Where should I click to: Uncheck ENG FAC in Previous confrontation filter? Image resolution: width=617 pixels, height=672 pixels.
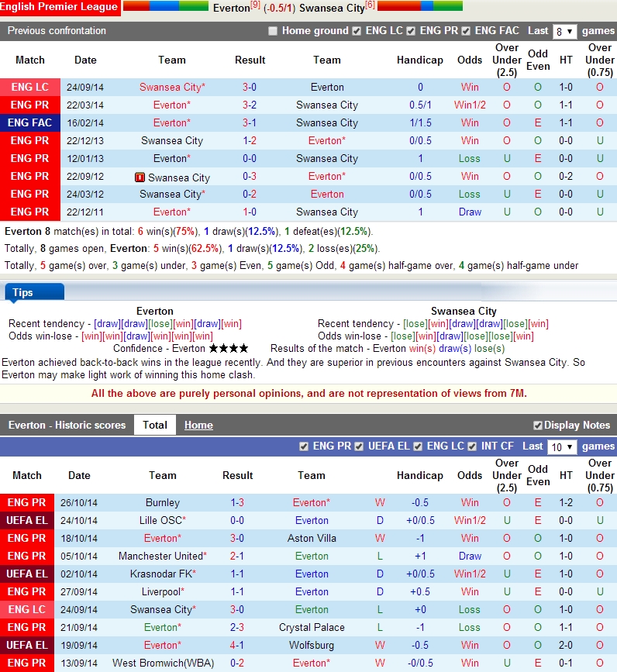tap(466, 31)
